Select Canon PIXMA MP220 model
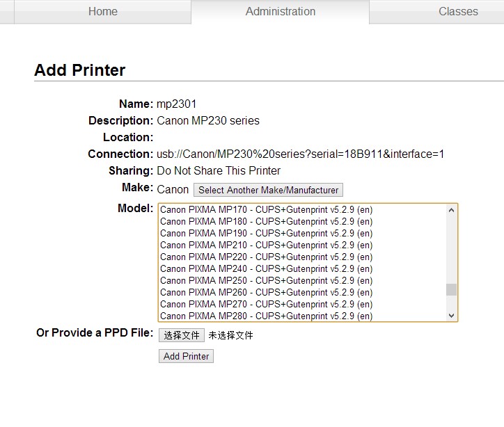 point(302,257)
